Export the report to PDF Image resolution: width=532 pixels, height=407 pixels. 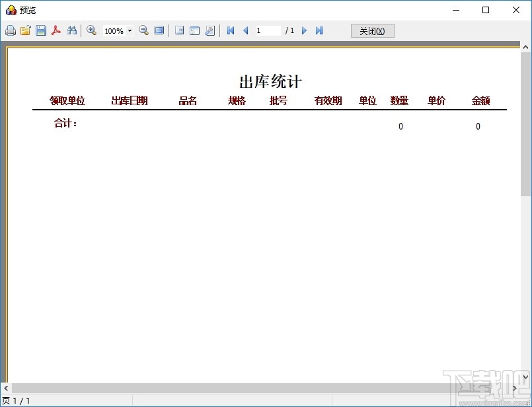56,30
